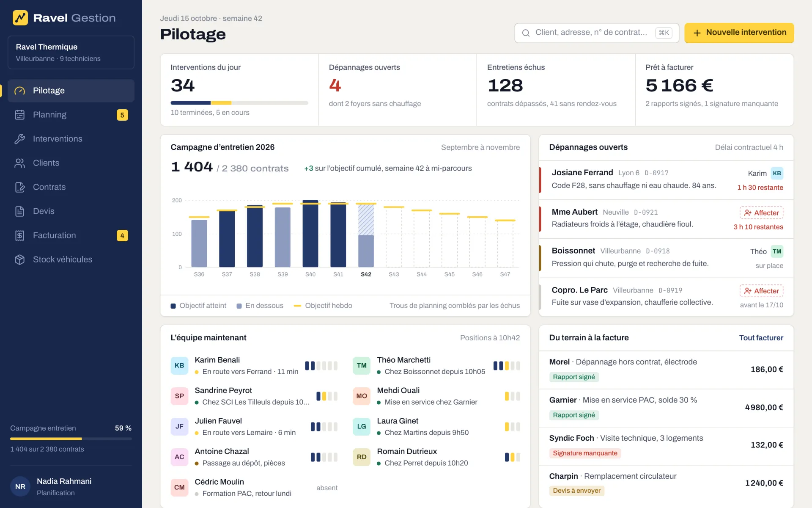Viewport: 812px width, 508px height.
Task: Click the Rapport signé tag for Morel
Action: pos(574,377)
